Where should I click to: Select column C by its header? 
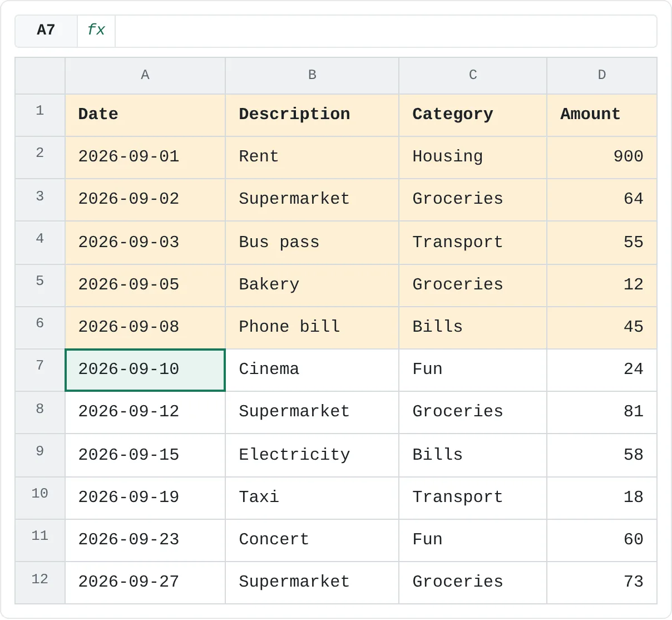pos(473,76)
